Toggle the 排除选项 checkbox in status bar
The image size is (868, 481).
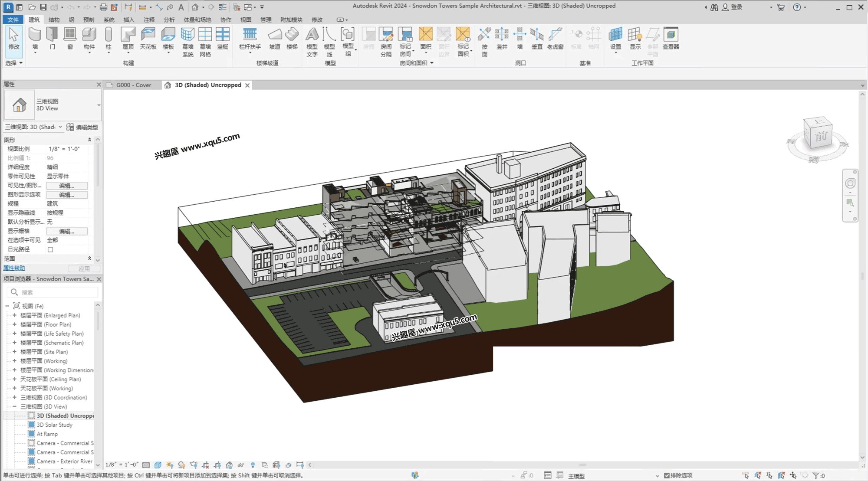tap(667, 475)
